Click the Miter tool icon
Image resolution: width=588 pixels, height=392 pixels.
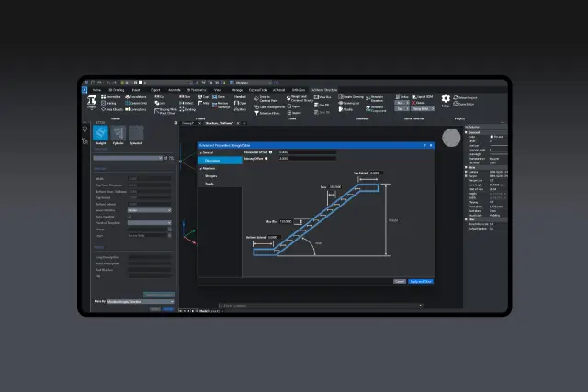(x=200, y=103)
